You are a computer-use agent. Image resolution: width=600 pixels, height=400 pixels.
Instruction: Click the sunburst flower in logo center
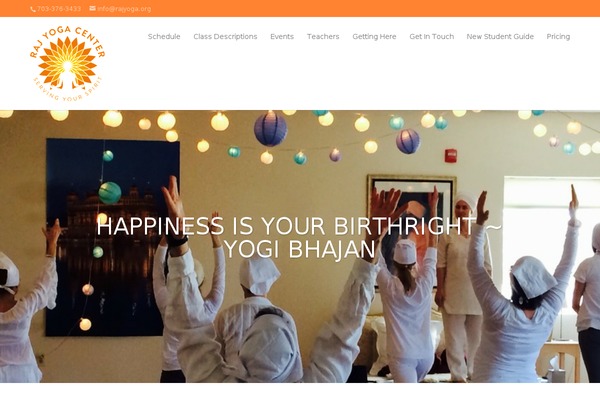[x=67, y=63]
